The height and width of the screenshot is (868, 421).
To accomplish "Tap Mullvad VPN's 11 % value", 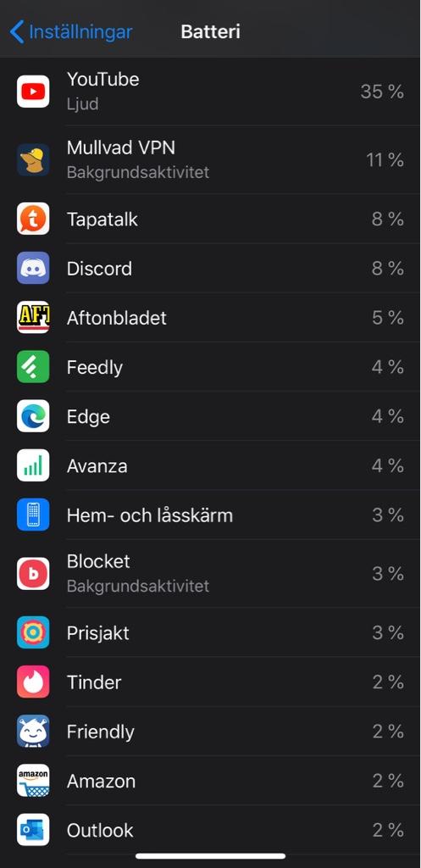I will point(385,160).
